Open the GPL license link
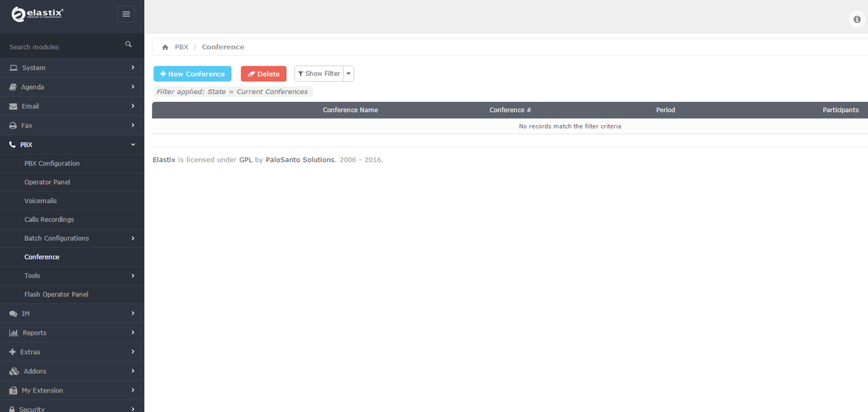The width and height of the screenshot is (868, 412). (246, 160)
